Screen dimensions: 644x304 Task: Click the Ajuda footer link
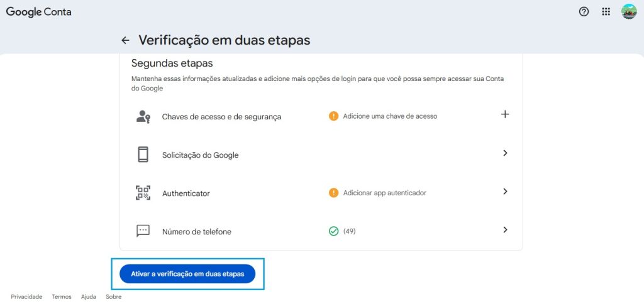[x=89, y=296]
